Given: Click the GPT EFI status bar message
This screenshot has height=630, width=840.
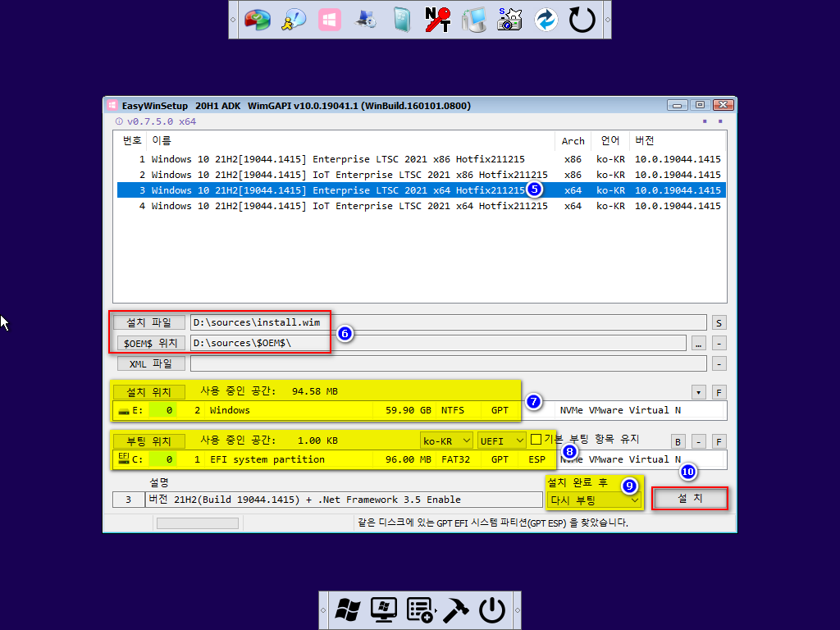Looking at the screenshot, I should coord(493,523).
